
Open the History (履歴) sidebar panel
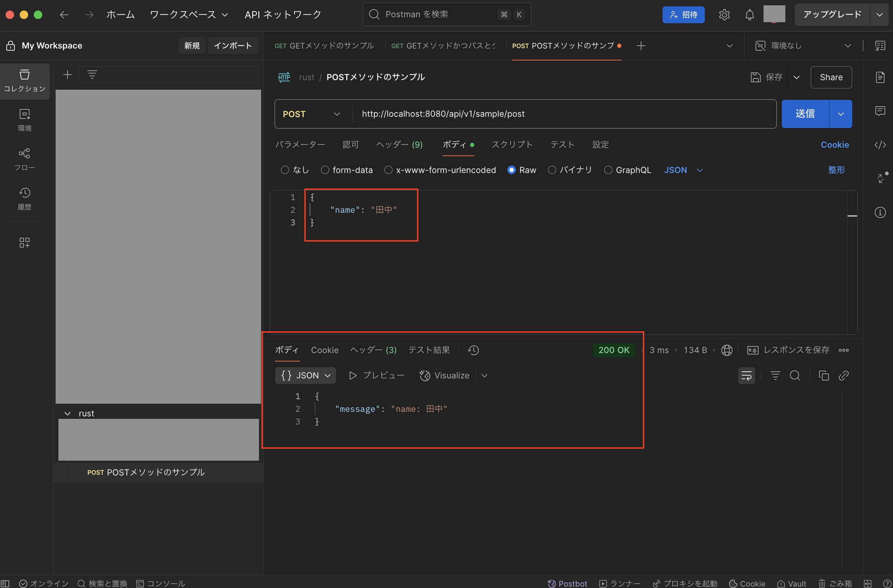[24, 198]
